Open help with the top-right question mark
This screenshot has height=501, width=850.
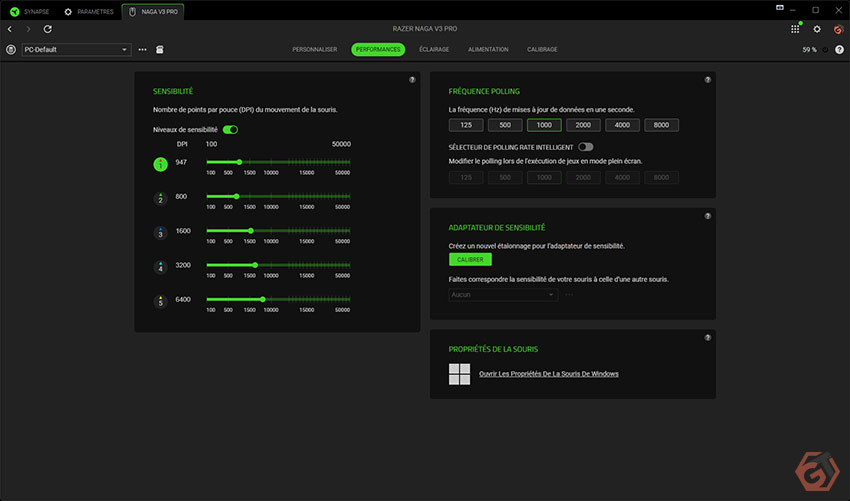(839, 49)
